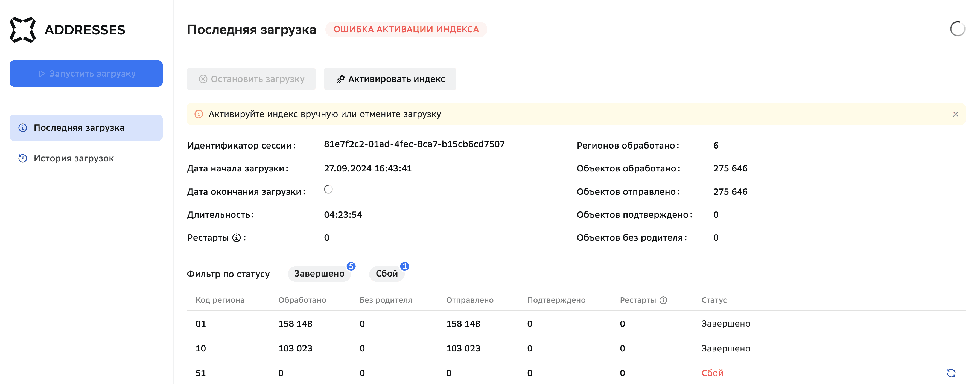Click the warning icon in yellow banner
The height and width of the screenshot is (384, 980).
pyautogui.click(x=199, y=114)
